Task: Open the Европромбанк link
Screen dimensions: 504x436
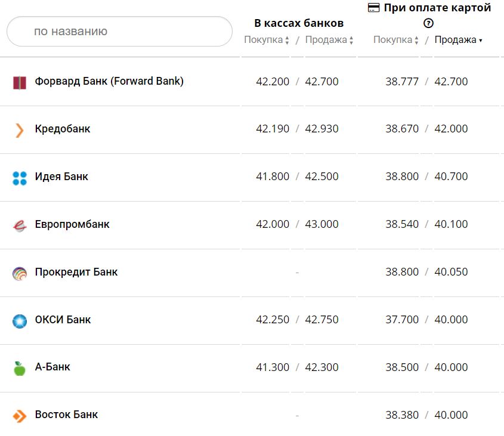Action: point(72,224)
